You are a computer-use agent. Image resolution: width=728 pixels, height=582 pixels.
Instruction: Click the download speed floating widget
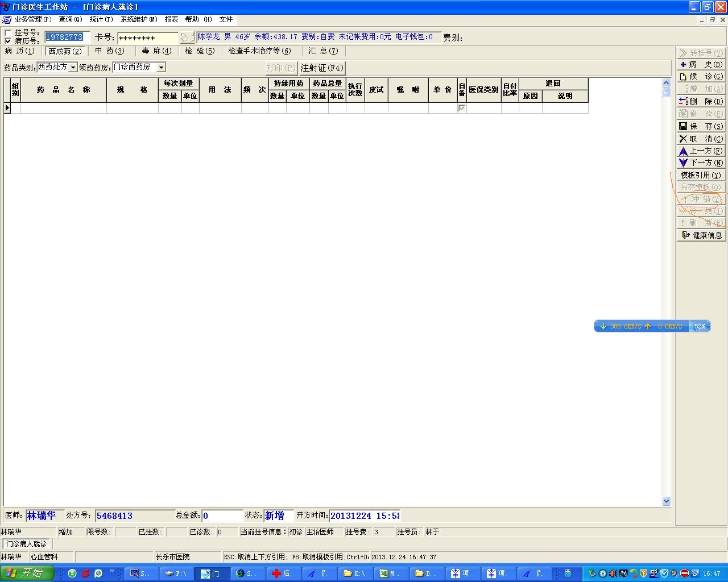652,326
